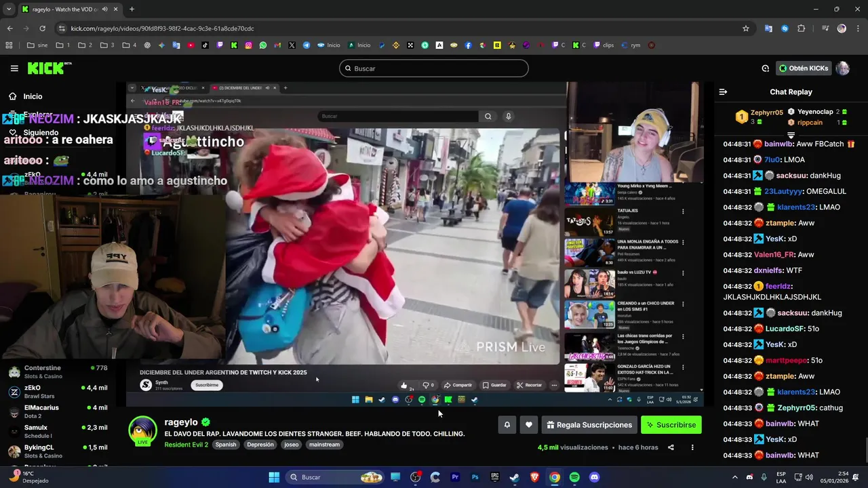Open the Kick hamburger menu

[x=14, y=68]
